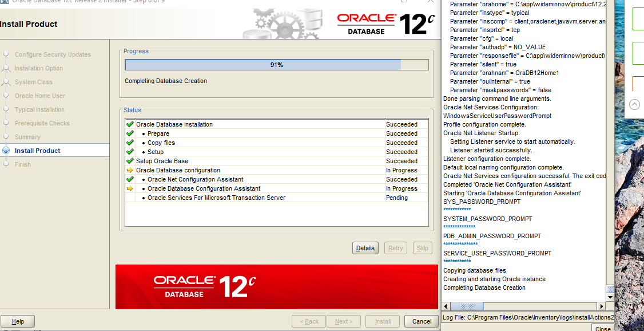Cancel the installation
The width and height of the screenshot is (644, 331).
[422, 321]
